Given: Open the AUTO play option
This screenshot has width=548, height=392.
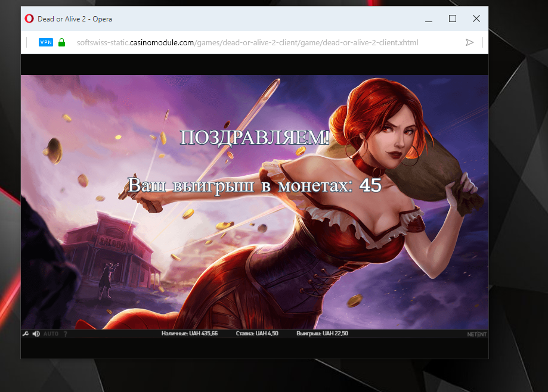Looking at the screenshot, I should 51,334.
